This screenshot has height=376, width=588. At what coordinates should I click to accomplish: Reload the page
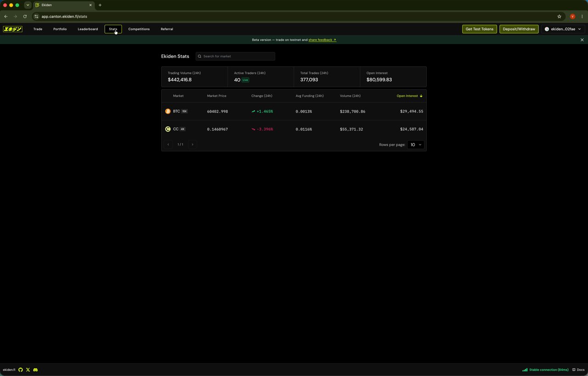coord(25,17)
